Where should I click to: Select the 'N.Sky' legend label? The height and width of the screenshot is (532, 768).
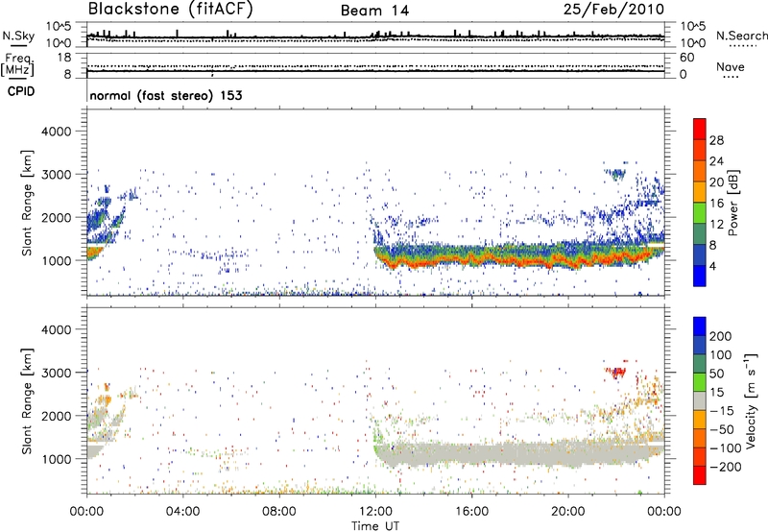point(18,36)
